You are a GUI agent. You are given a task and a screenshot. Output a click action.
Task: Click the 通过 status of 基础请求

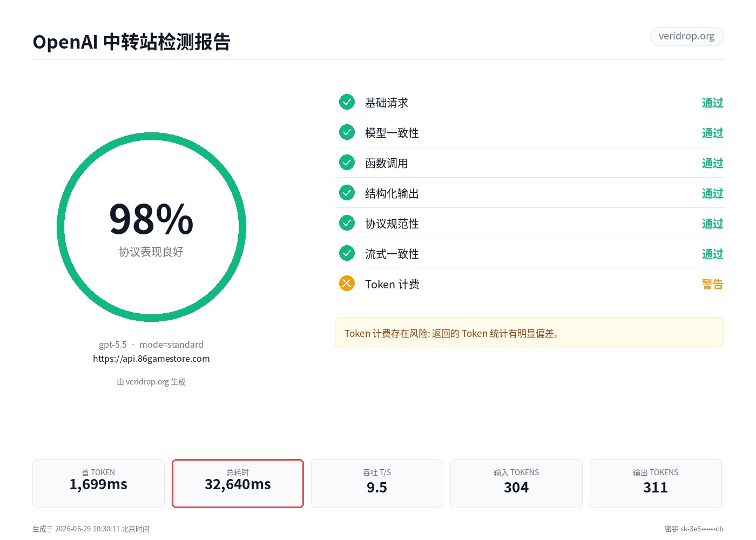[x=712, y=103]
